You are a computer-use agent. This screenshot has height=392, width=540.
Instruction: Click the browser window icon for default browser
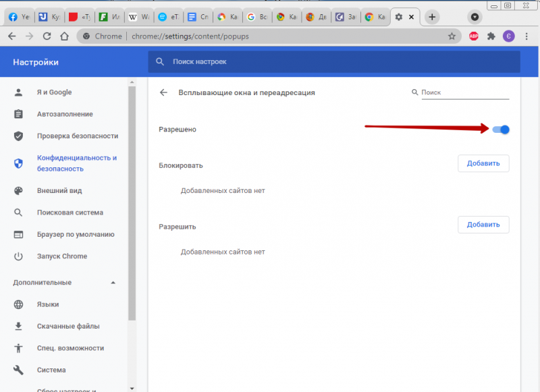point(19,234)
